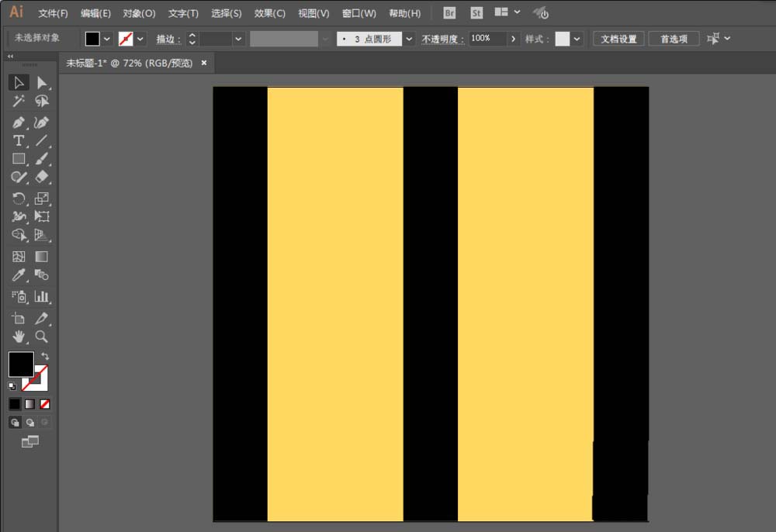Expand the fill color dropdown in control bar
The image size is (776, 532).
point(107,39)
